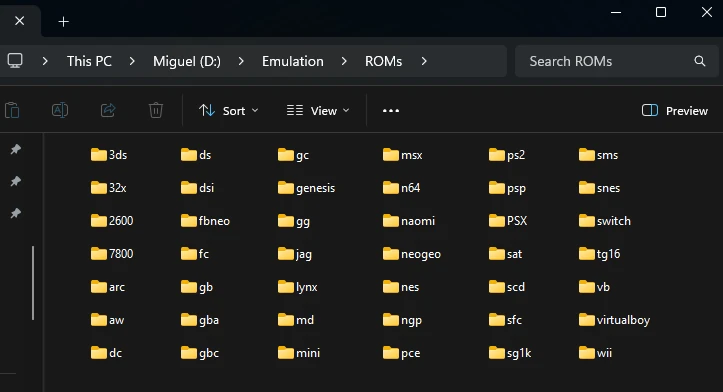The image size is (723, 392).
Task: Expand chevron after Emulation
Action: [x=344, y=61]
